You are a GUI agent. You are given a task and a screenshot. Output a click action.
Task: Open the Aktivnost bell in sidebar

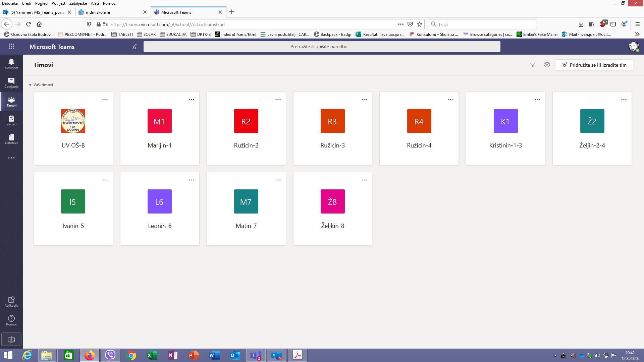coord(11,63)
